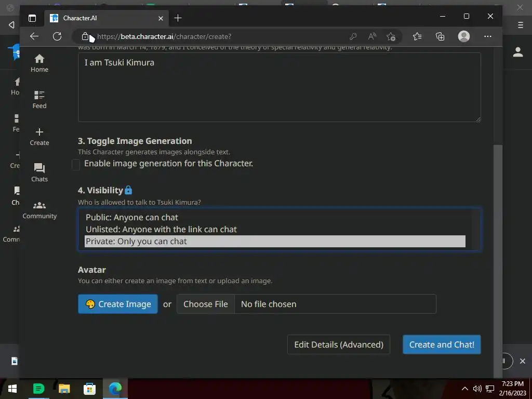The image size is (532, 399).
Task: Go to Home in Character.AI sidebar
Action: 39,63
